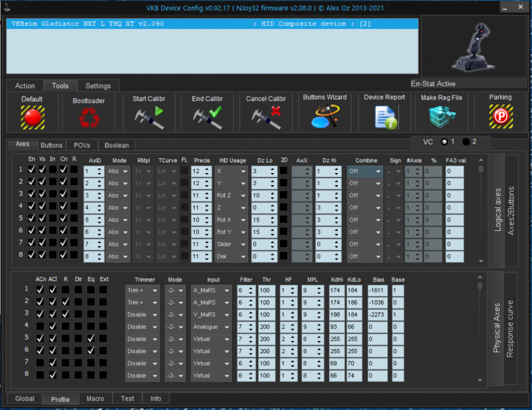Click the End Calibr checkmark icon
The image size is (532, 410).
[x=207, y=117]
